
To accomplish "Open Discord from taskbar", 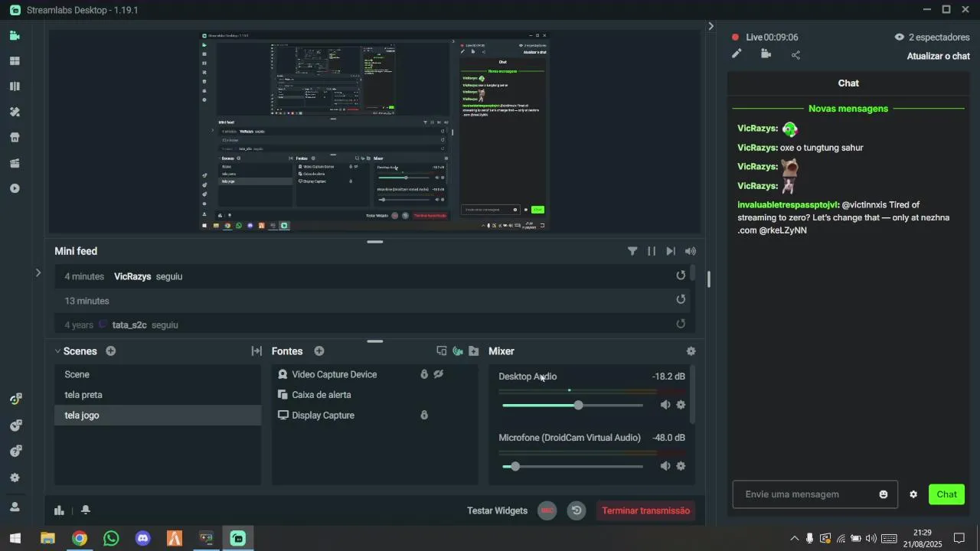I will click(x=142, y=538).
